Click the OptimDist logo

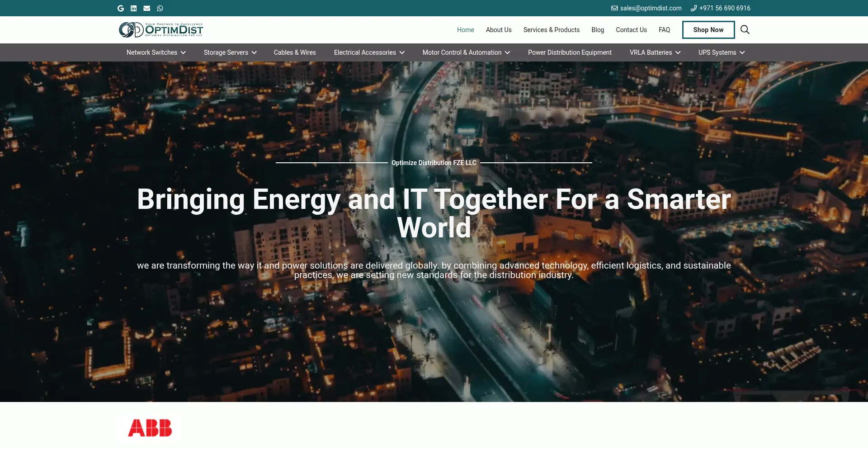coord(161,30)
